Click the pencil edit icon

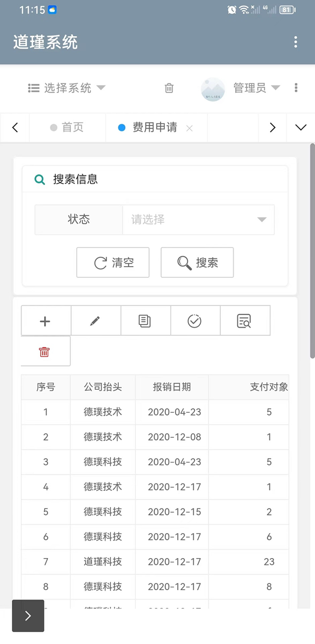point(95,321)
